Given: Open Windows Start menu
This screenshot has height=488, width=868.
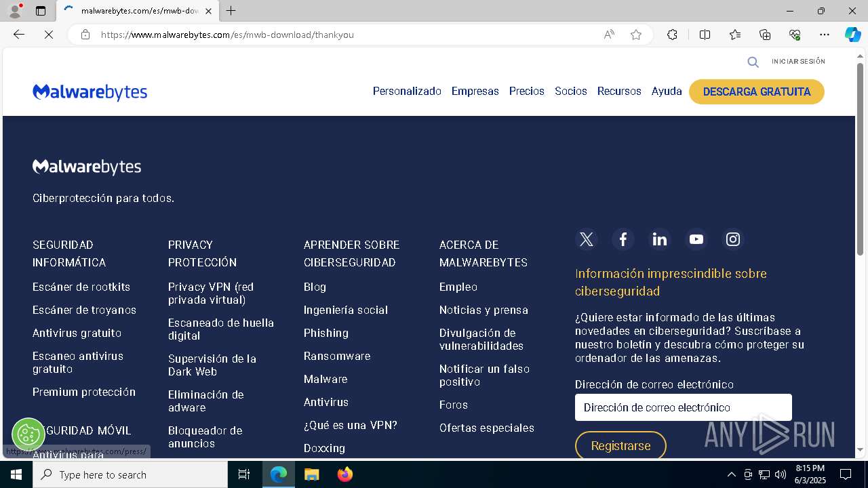Looking at the screenshot, I should click(16, 474).
